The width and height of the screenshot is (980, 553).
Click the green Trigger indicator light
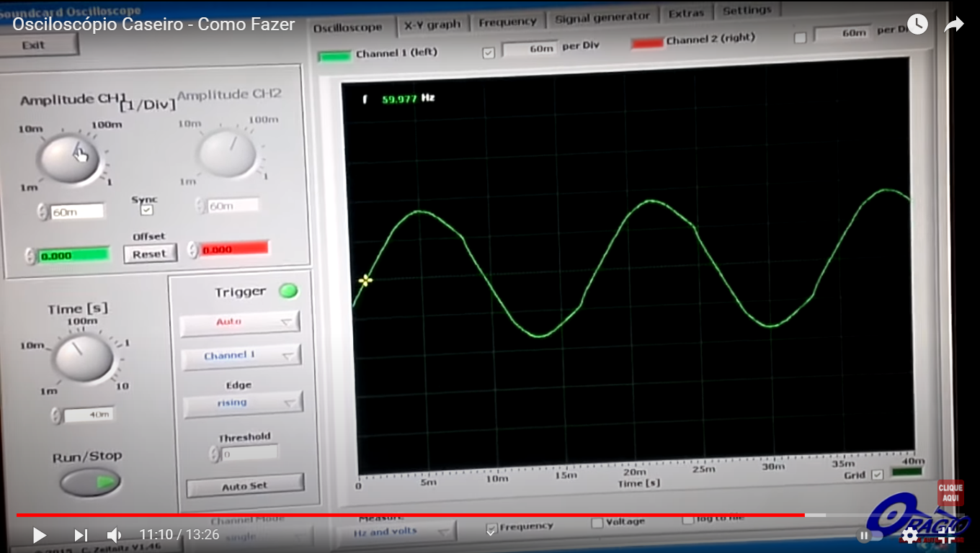pos(288,291)
